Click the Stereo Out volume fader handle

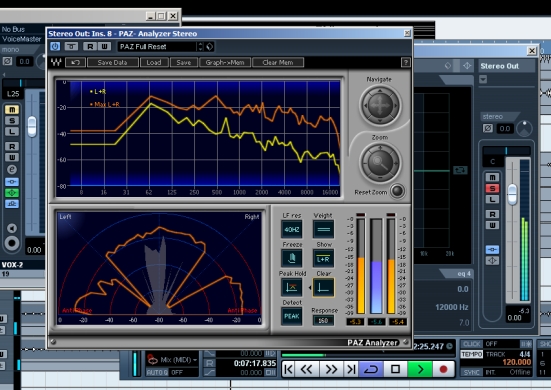pyautogui.click(x=512, y=194)
